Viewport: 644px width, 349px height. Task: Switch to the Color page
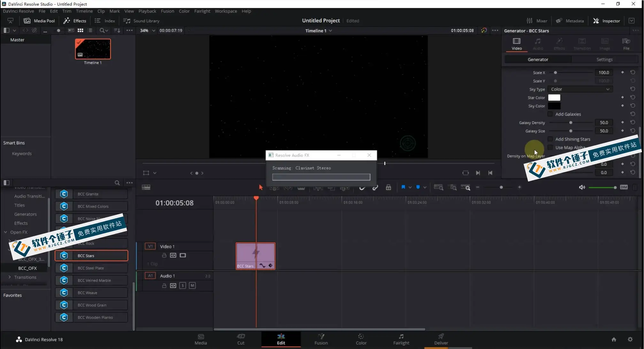tap(361, 339)
